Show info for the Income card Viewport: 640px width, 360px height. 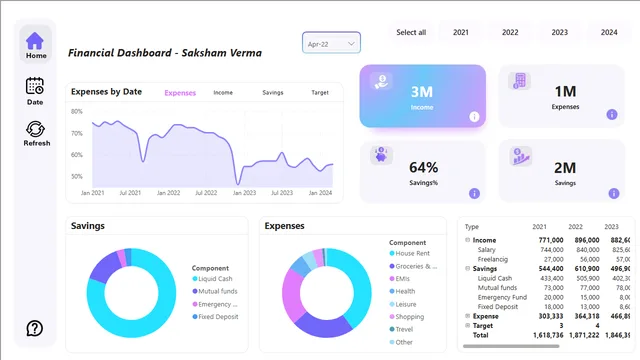(x=474, y=117)
